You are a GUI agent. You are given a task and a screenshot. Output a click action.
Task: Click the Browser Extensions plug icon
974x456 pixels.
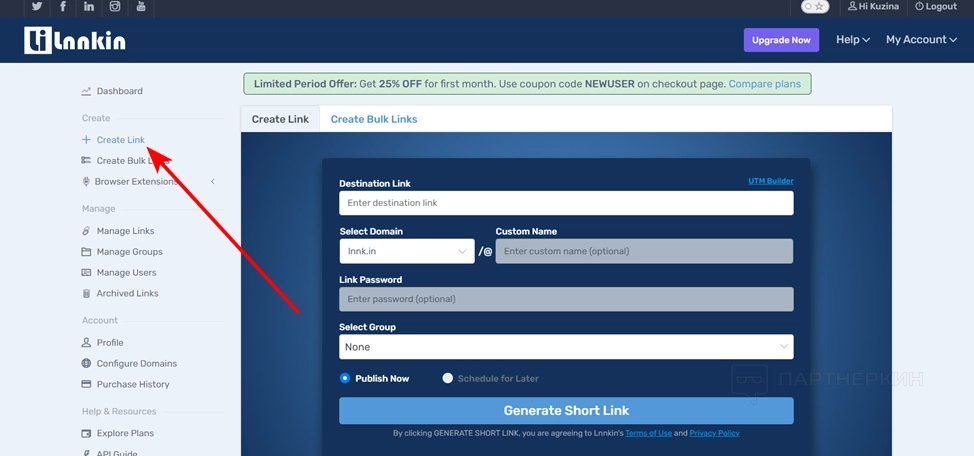point(86,182)
